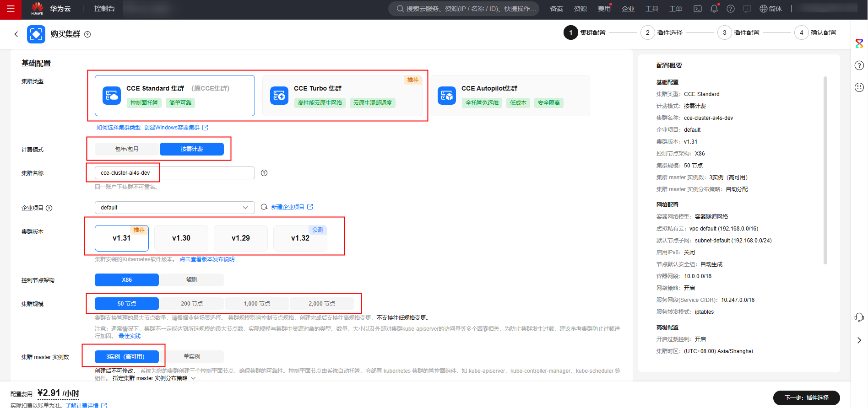The width and height of the screenshot is (868, 408).
Task: Select 单实例 master option
Action: [x=192, y=357]
